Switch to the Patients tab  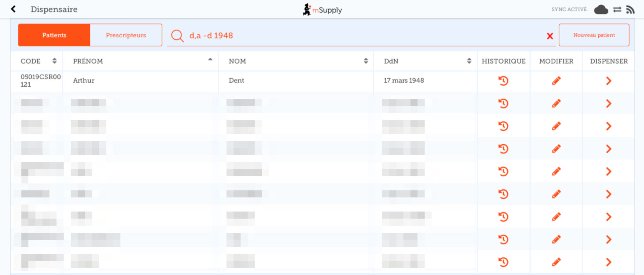click(54, 35)
